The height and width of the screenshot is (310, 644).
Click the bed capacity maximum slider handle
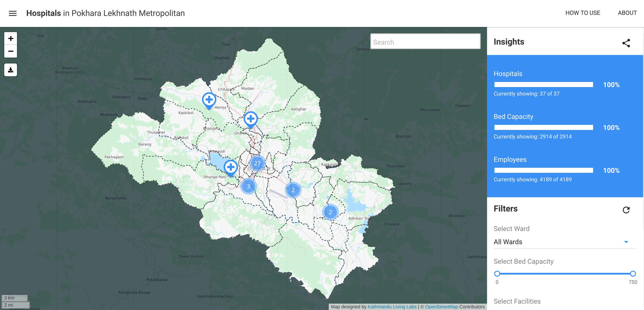(633, 274)
